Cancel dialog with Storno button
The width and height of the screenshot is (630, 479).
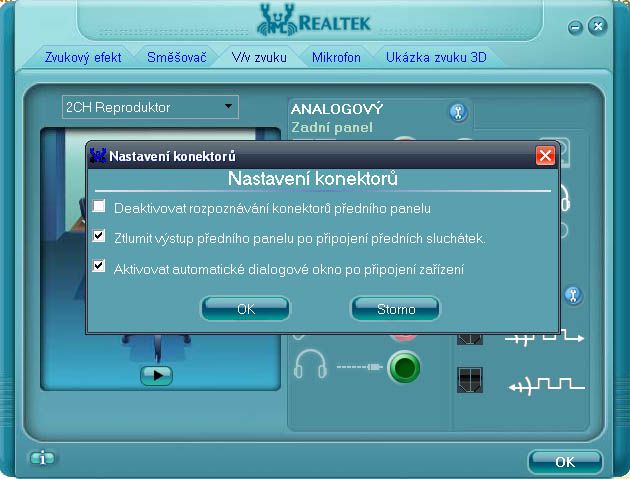[395, 309]
